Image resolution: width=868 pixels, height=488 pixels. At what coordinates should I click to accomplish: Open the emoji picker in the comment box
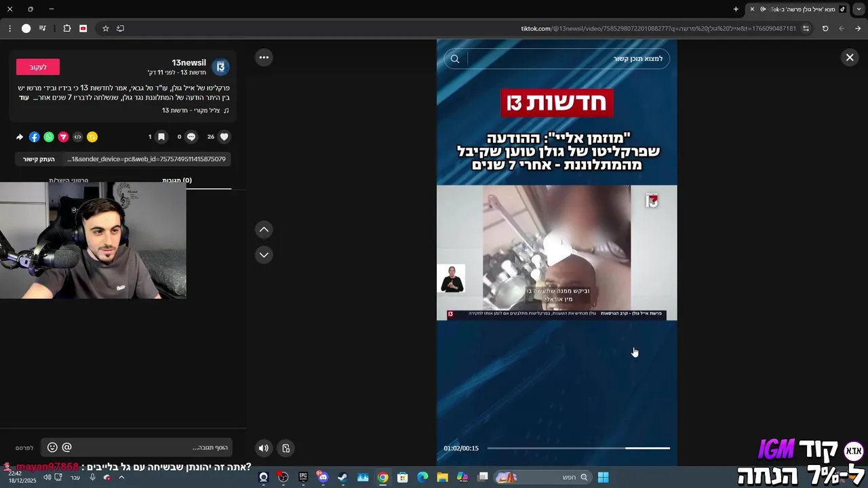52,447
